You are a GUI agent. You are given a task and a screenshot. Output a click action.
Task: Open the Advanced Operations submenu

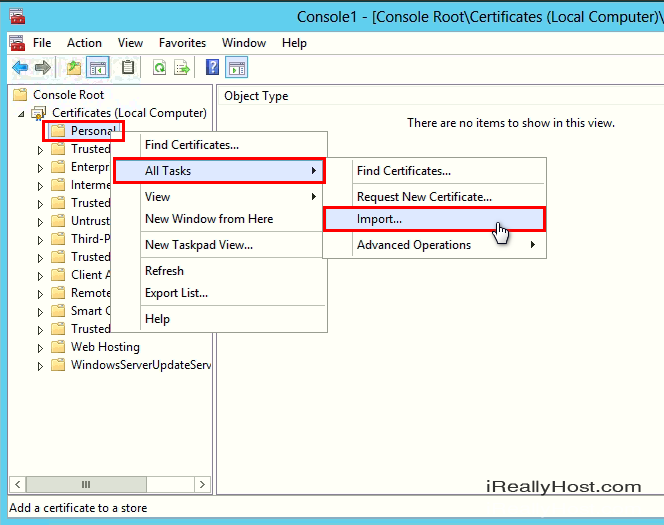click(x=434, y=245)
